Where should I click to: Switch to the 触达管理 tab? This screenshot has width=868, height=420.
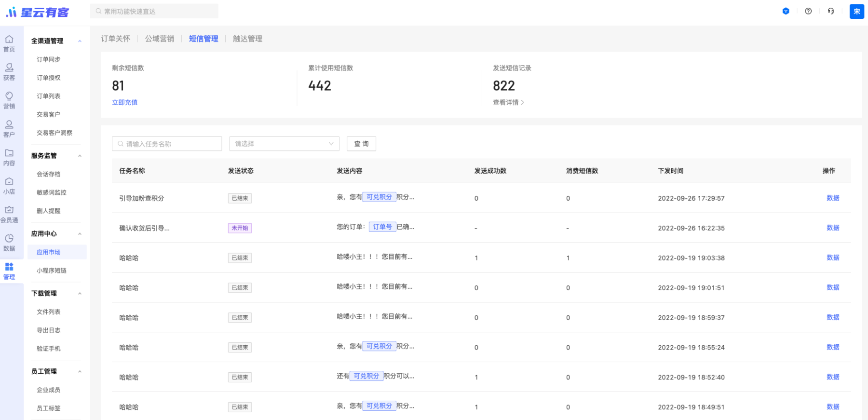[247, 39]
